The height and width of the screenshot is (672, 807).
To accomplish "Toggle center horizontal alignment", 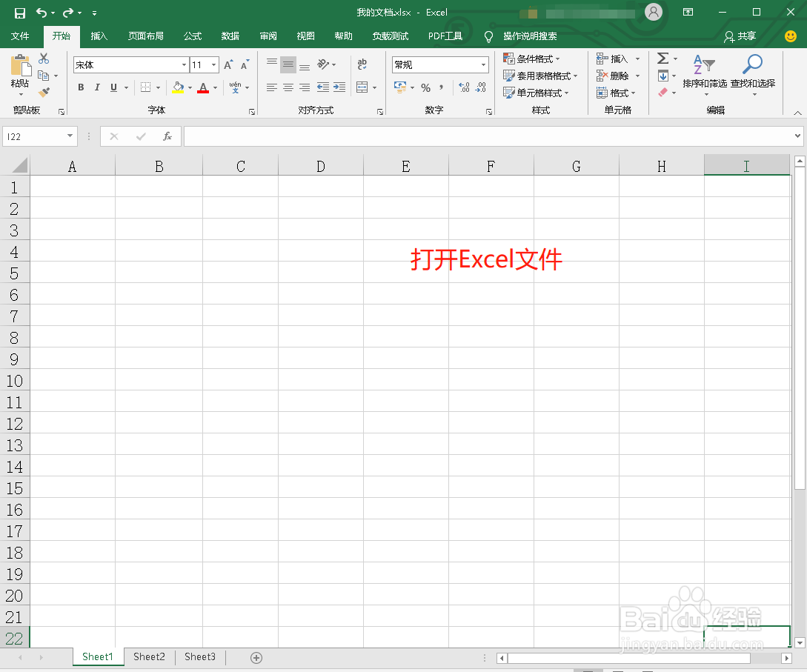I will pos(288,87).
